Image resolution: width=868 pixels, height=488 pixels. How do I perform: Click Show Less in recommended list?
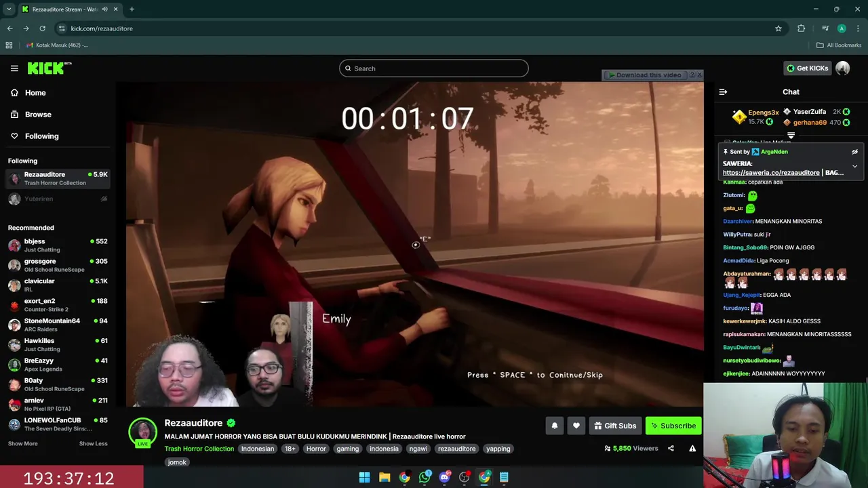pos(93,444)
